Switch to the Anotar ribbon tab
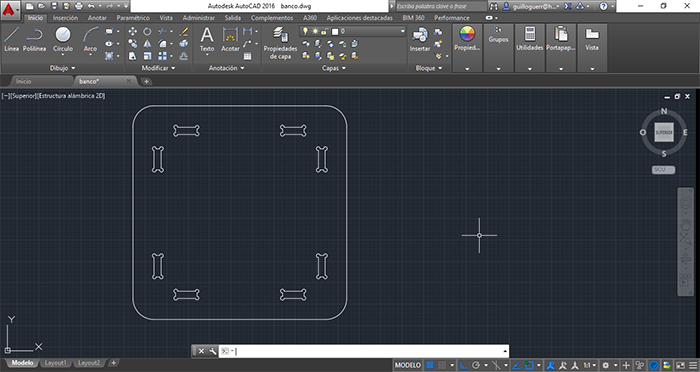Screen dimensions: 700x372 [x=97, y=18]
